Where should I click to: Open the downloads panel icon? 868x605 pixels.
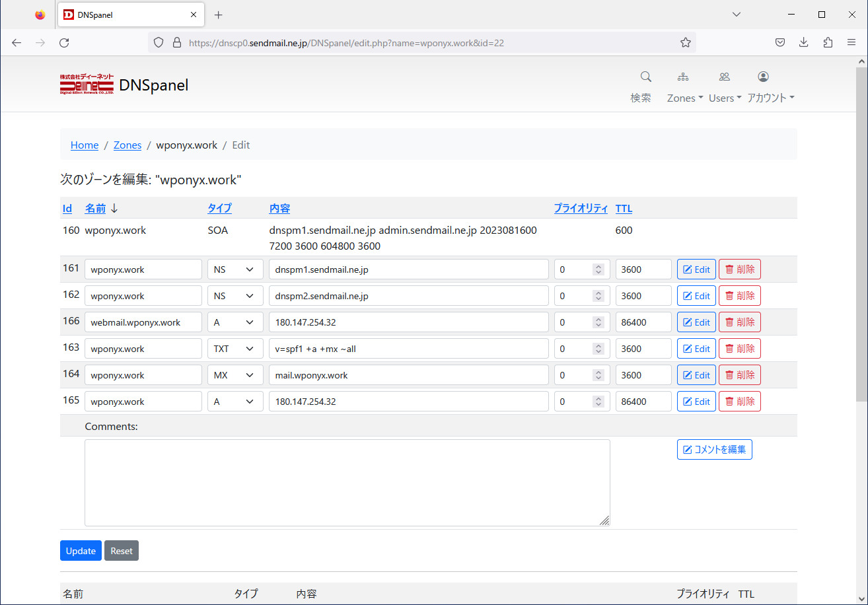pos(804,42)
